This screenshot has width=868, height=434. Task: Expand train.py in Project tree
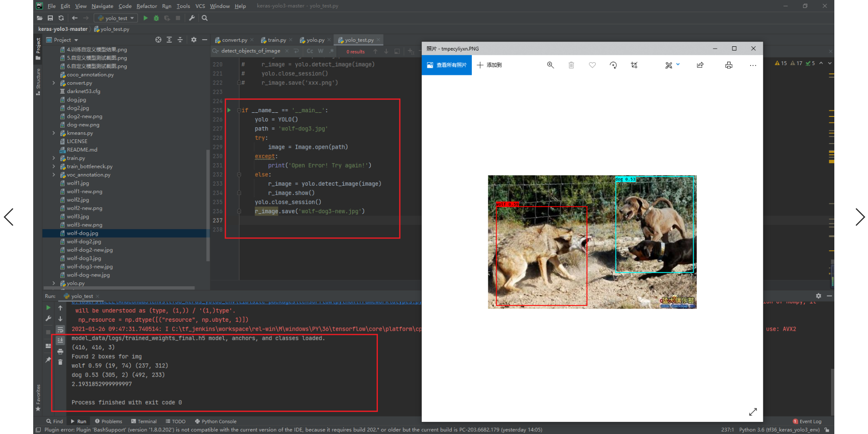pyautogui.click(x=54, y=158)
